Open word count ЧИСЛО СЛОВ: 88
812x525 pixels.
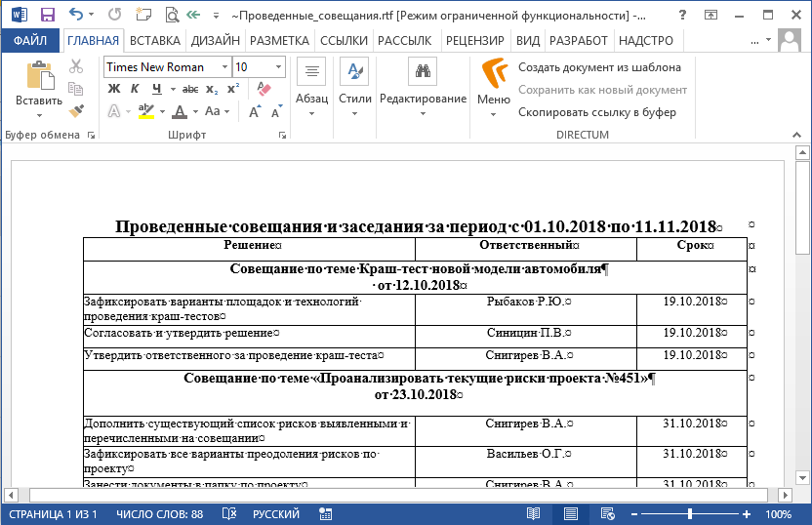[159, 514]
